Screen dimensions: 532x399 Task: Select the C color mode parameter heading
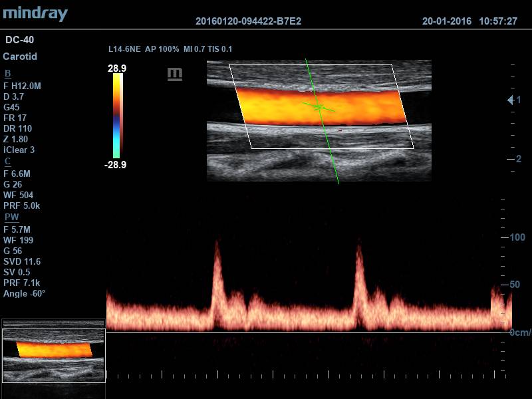coord(7,161)
